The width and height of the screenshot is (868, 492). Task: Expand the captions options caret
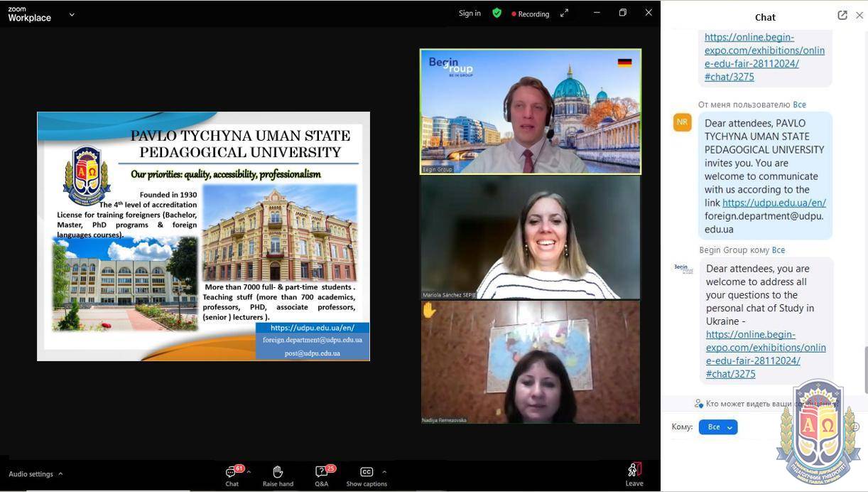(384, 472)
